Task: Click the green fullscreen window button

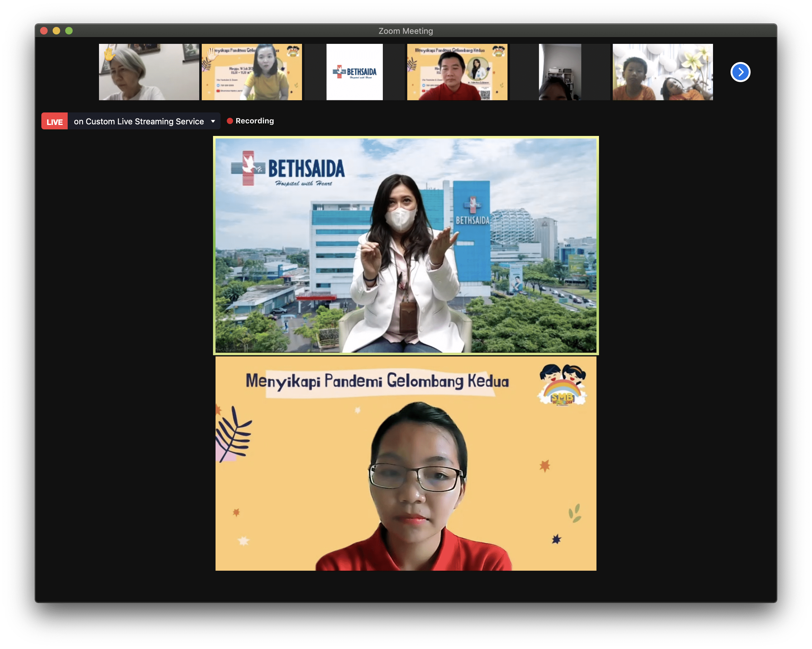Action: [69, 31]
